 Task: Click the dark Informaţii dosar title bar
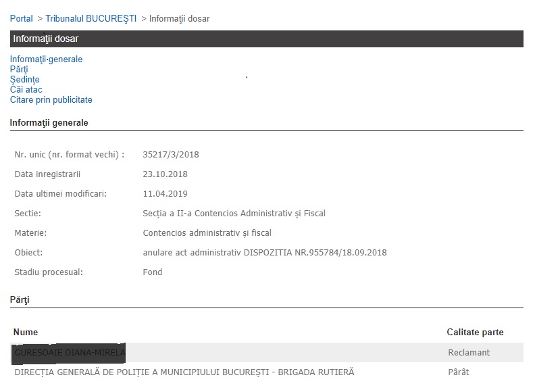click(x=266, y=39)
